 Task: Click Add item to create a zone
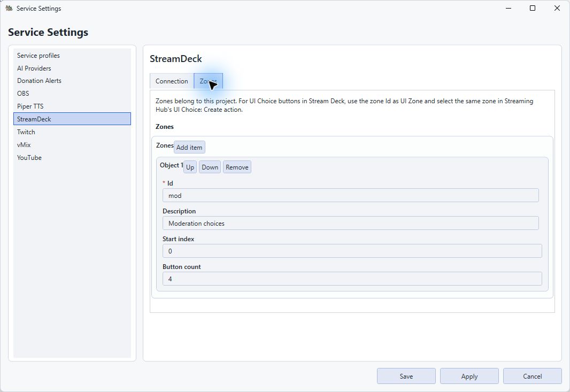point(189,147)
